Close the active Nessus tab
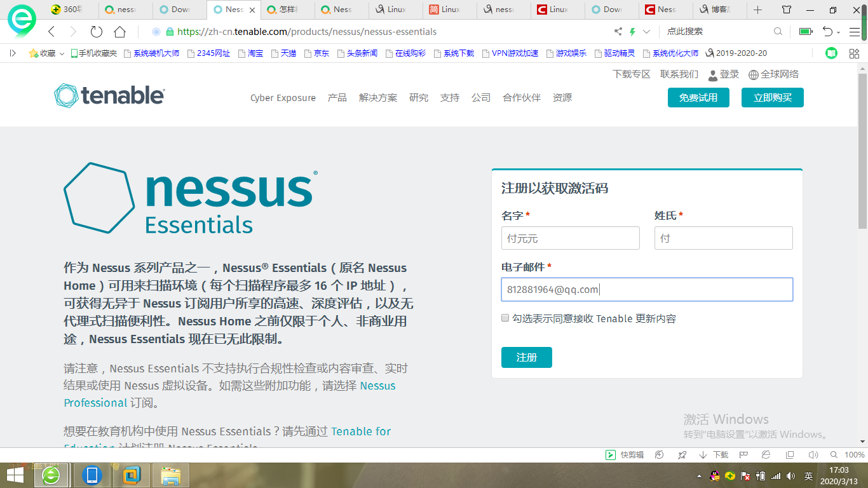The image size is (868, 488). [x=252, y=10]
